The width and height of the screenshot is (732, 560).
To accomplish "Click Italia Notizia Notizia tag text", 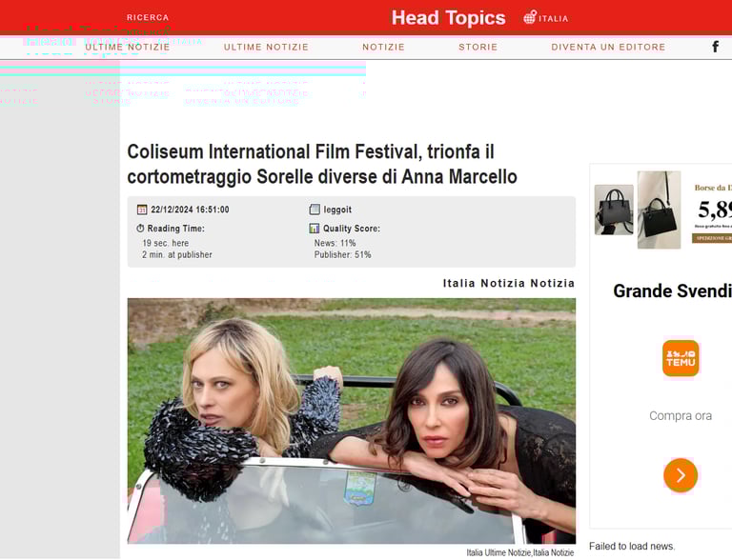I will pyautogui.click(x=509, y=283).
